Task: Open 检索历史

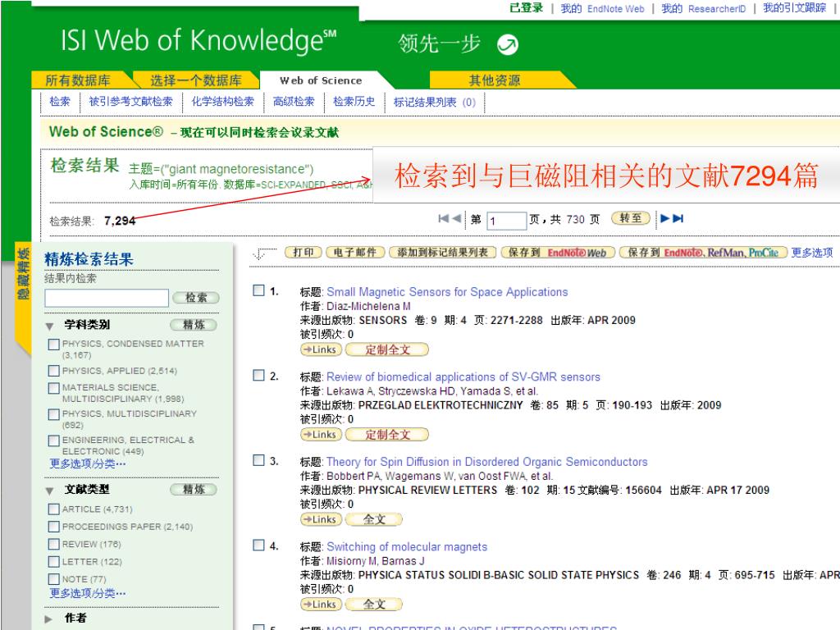Action: click(354, 102)
